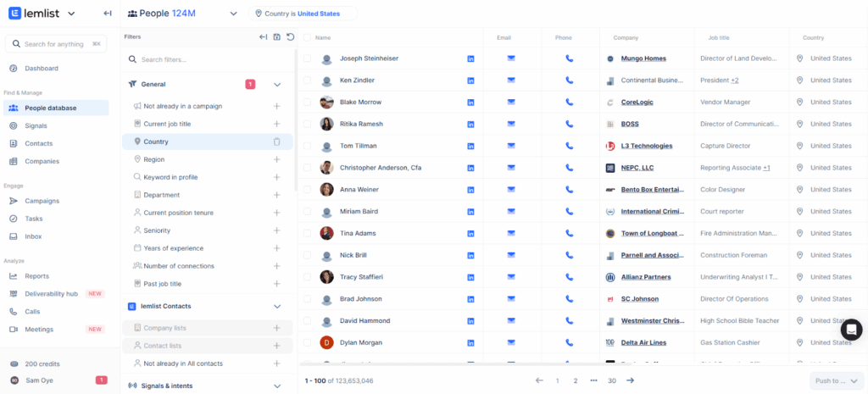Viewport: 868px width, 394px height.
Task: Open the Push to dropdown
Action: [837, 380]
